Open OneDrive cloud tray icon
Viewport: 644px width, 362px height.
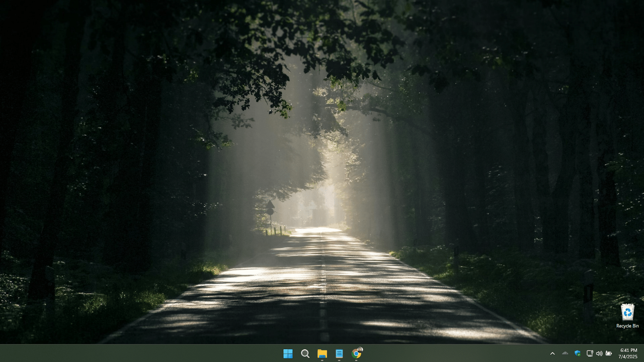[565, 353]
